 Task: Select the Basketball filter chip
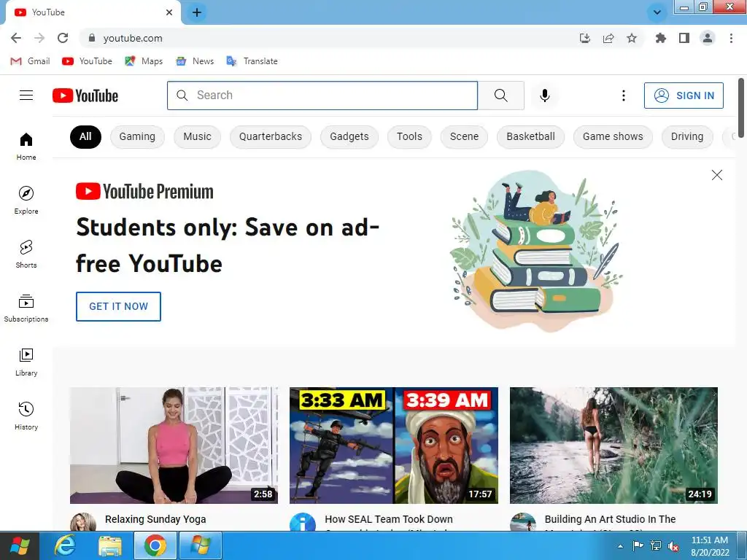coord(531,136)
